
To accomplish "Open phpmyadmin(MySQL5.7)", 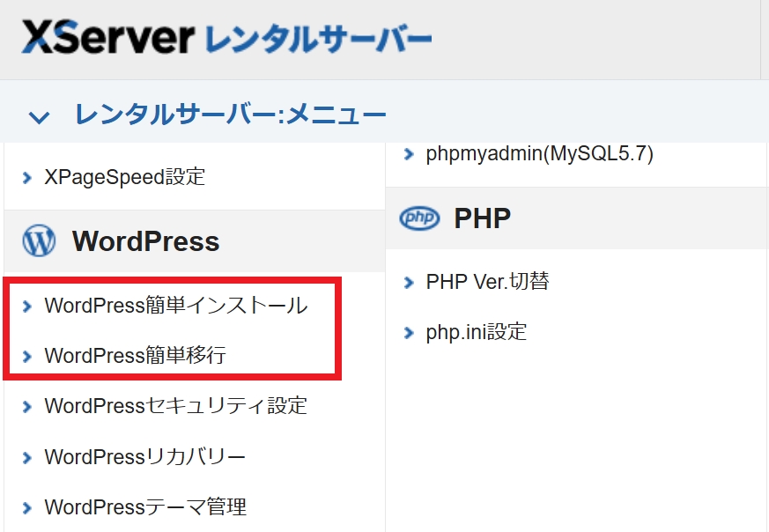I will click(539, 153).
